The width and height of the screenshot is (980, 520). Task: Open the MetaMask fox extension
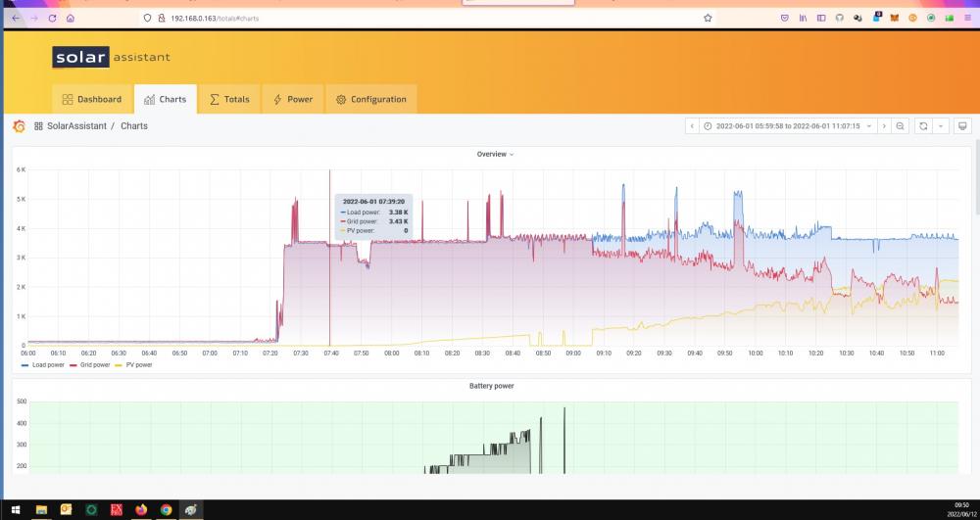pyautogui.click(x=895, y=18)
